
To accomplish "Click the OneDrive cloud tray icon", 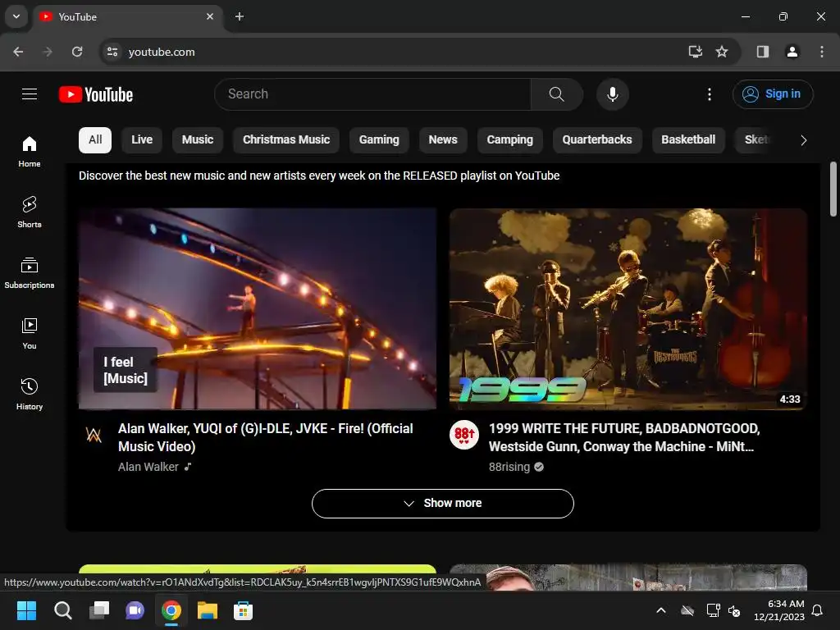I will (x=687, y=610).
